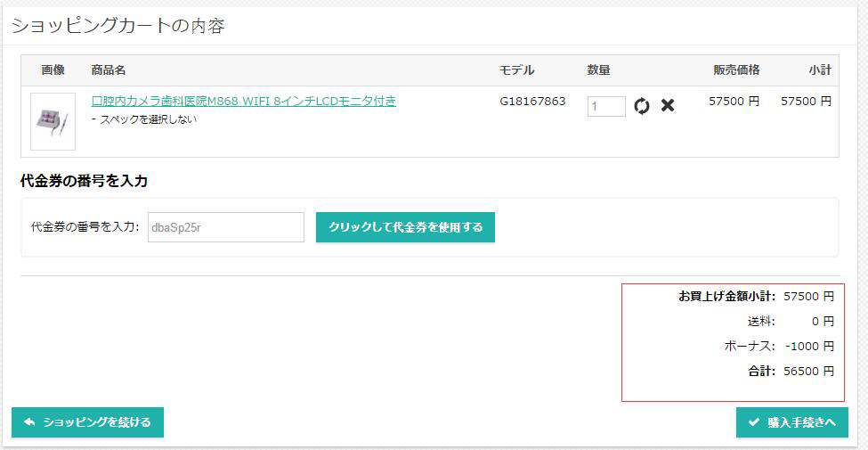Proceed with 購入手続きへ button
Screen dimensions: 868x450
click(x=792, y=422)
